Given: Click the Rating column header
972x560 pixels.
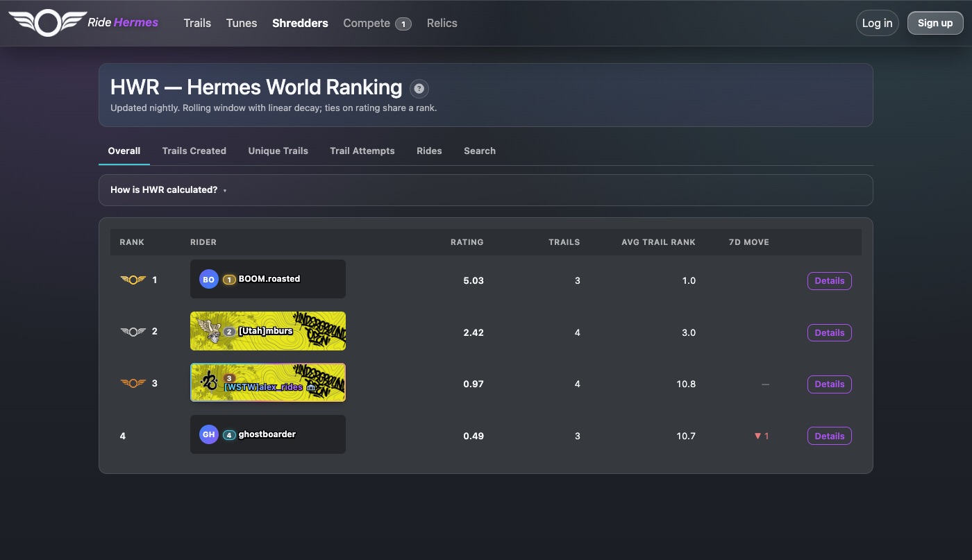Looking at the screenshot, I should coord(467,242).
